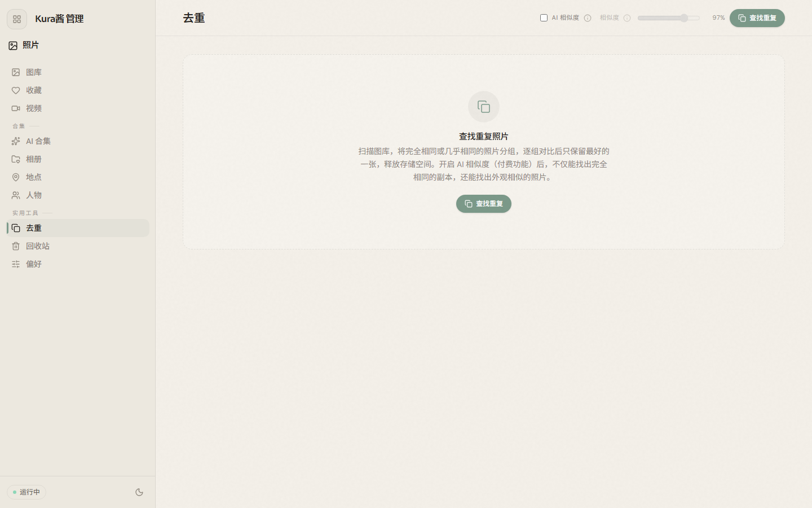812x508 pixels.
Task: Click 查找重复 button in top toolbar
Action: [x=757, y=18]
